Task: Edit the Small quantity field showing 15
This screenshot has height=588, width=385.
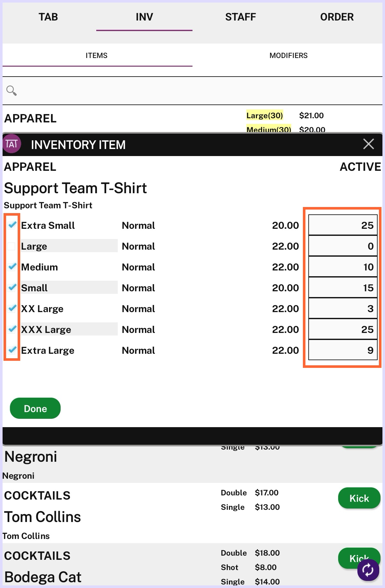Action: (x=343, y=288)
